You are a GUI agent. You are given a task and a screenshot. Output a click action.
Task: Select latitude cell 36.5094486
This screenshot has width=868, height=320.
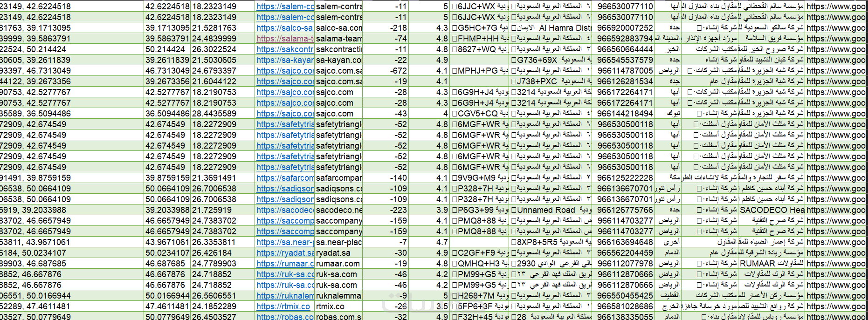coord(167,114)
